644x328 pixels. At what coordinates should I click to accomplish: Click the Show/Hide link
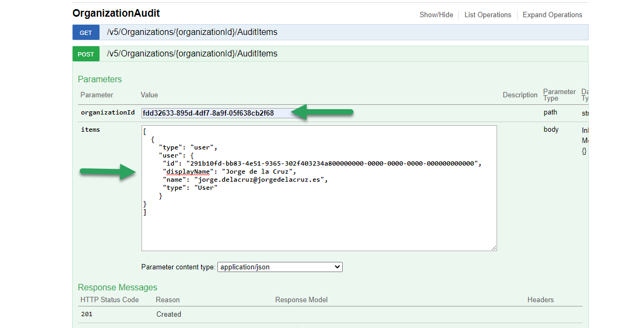(x=436, y=15)
